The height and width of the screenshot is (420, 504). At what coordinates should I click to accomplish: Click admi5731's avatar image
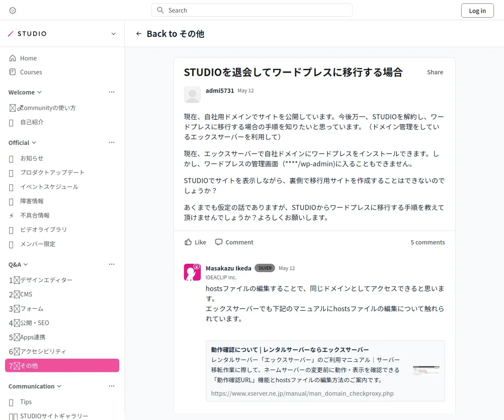coord(192,94)
